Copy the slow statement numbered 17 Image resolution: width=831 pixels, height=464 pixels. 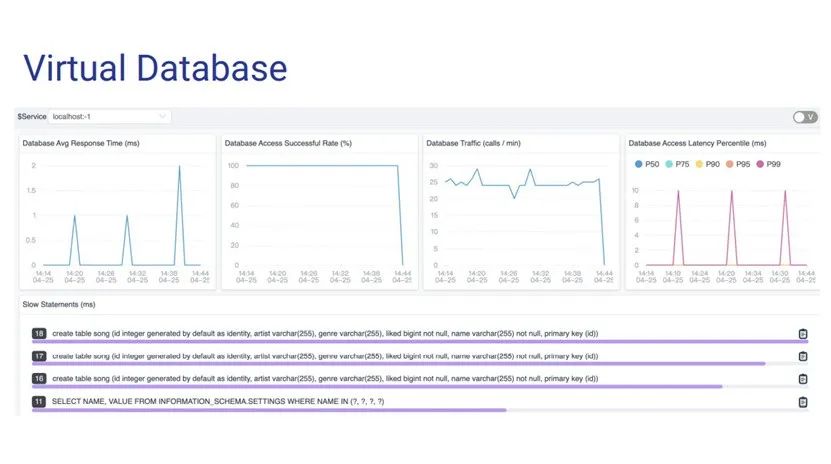pos(802,356)
